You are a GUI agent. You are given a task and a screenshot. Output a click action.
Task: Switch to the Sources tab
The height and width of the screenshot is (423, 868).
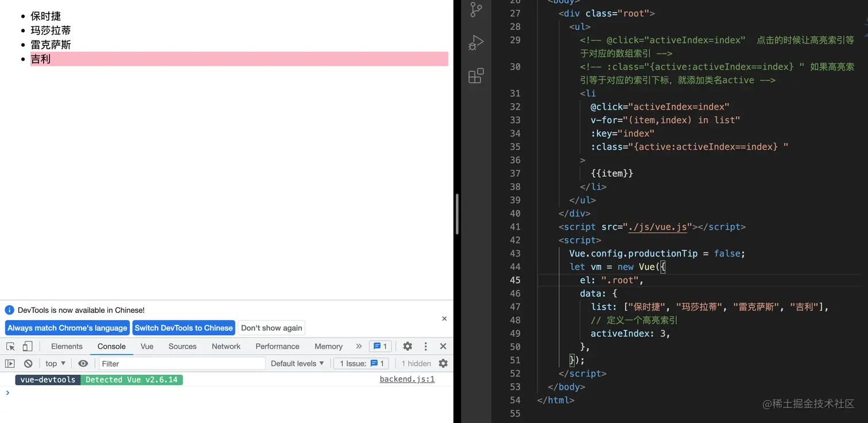(x=183, y=346)
